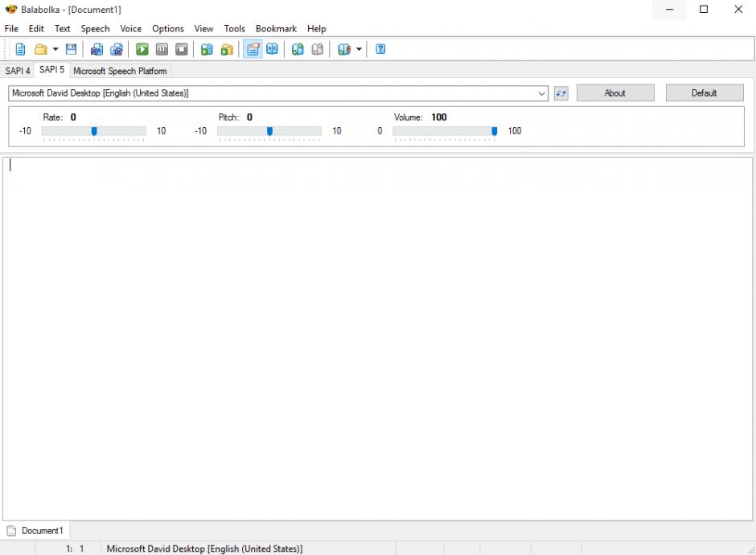Open the Text menu
Screen dimensions: 756x555
(62, 29)
